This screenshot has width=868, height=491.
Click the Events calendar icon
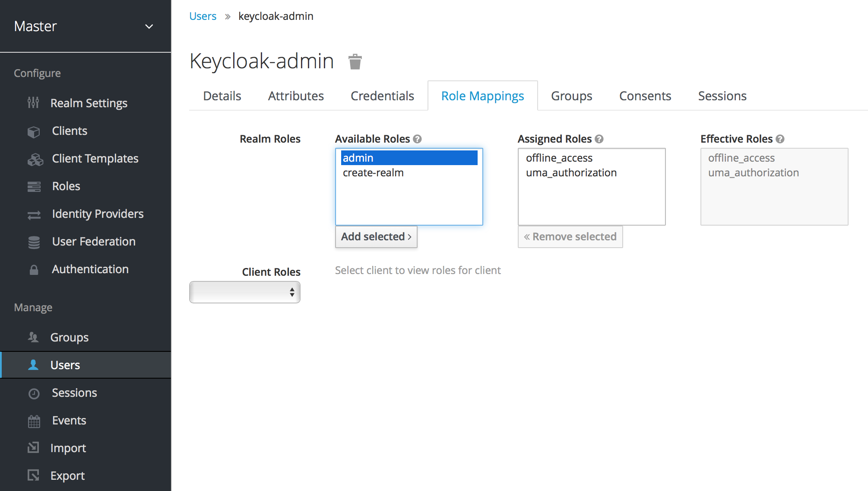[x=34, y=421]
